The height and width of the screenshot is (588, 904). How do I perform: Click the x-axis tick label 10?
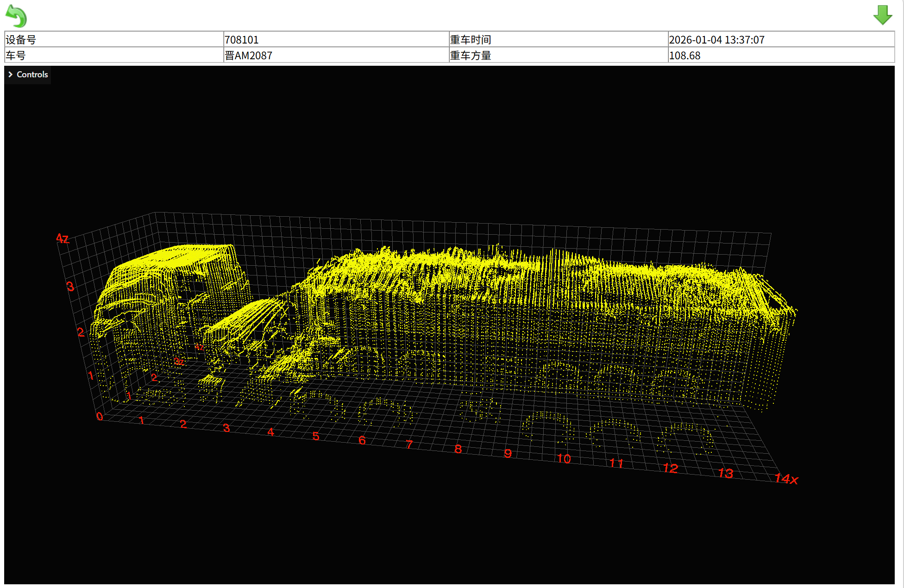[564, 459]
